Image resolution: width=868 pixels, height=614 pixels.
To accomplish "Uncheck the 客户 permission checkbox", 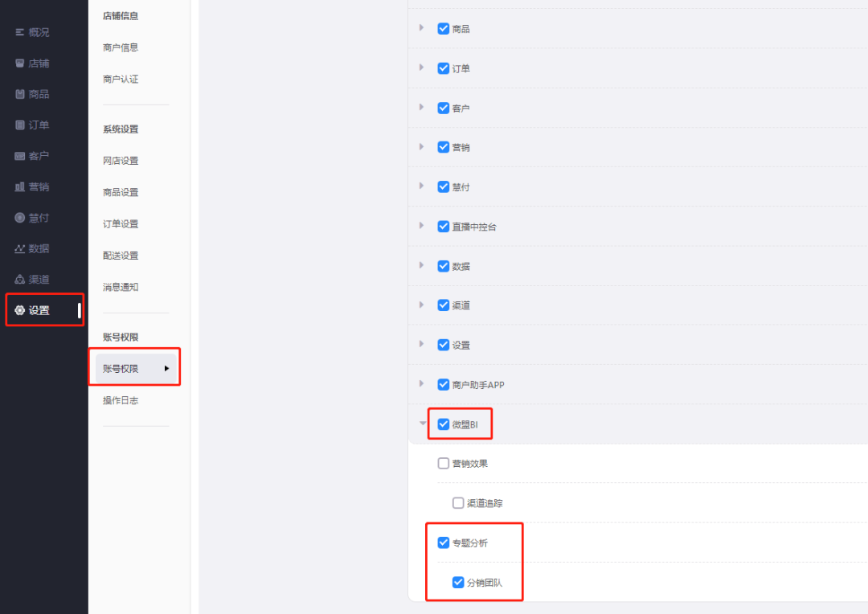I will point(444,108).
